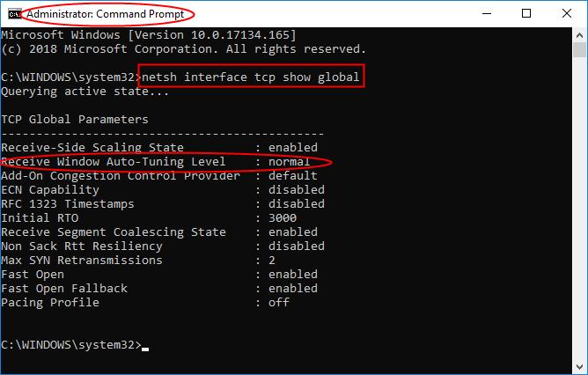The width and height of the screenshot is (588, 375).
Task: Click the scrollbar up arrow
Action: tap(579, 33)
